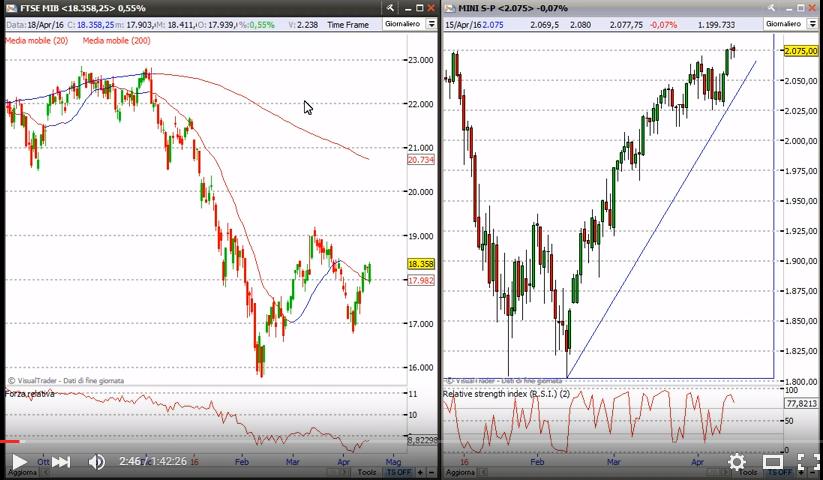Skip to the next video
This screenshot has height=480, width=823.
point(61,462)
